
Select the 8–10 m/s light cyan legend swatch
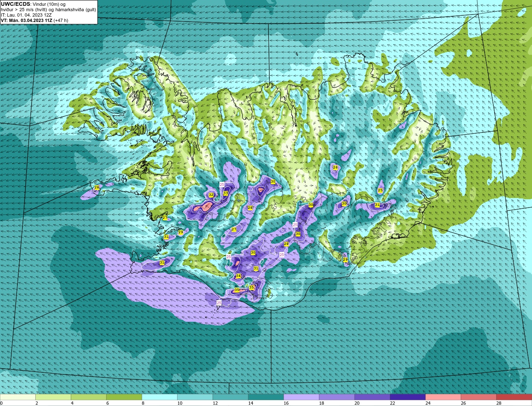[x=160, y=397]
